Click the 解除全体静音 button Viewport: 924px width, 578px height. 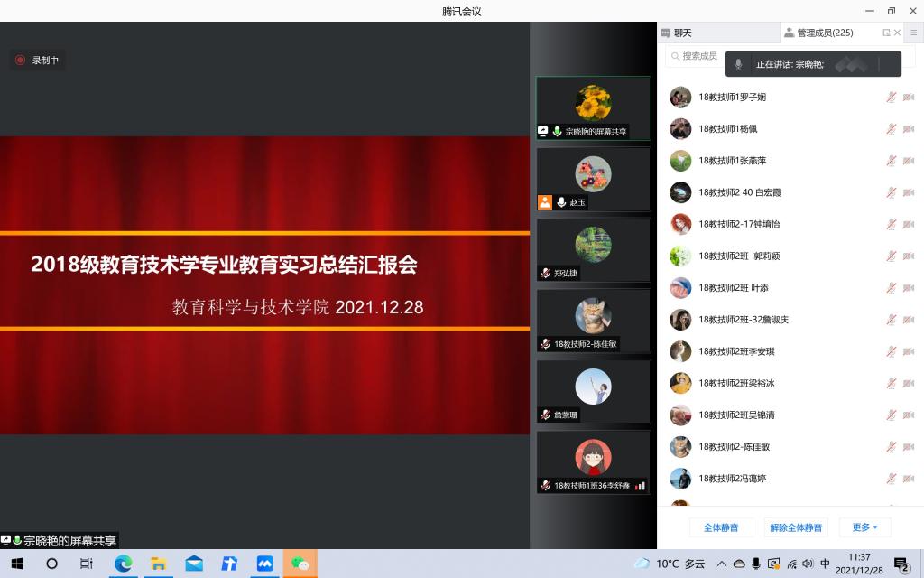click(x=795, y=527)
